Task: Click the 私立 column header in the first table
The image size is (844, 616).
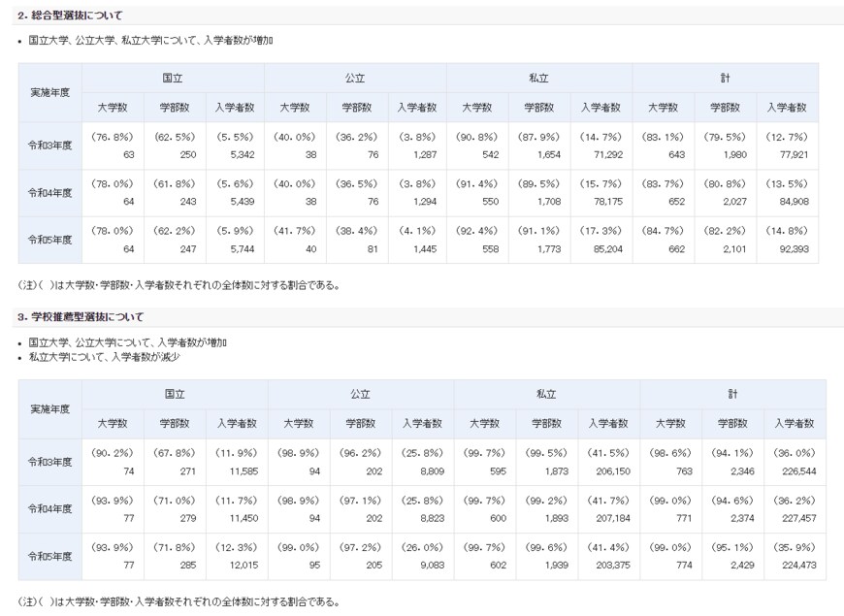Action: point(539,79)
